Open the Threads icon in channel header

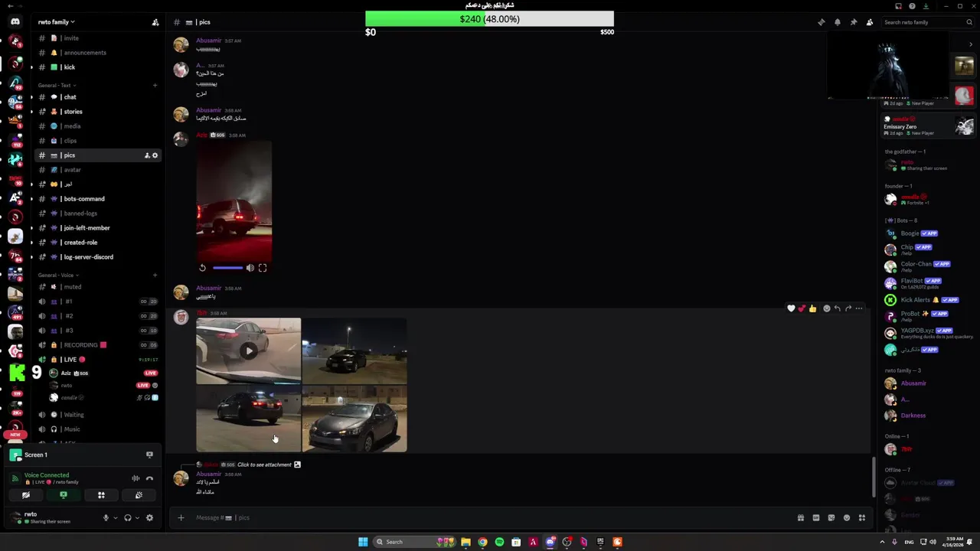click(822, 22)
